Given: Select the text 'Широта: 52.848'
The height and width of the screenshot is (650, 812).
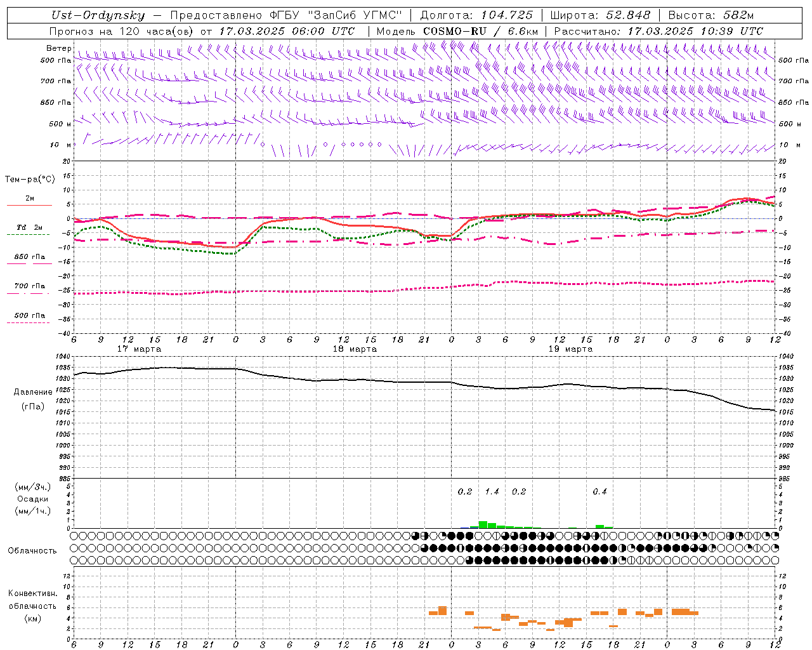Looking at the screenshot, I should point(600,15).
